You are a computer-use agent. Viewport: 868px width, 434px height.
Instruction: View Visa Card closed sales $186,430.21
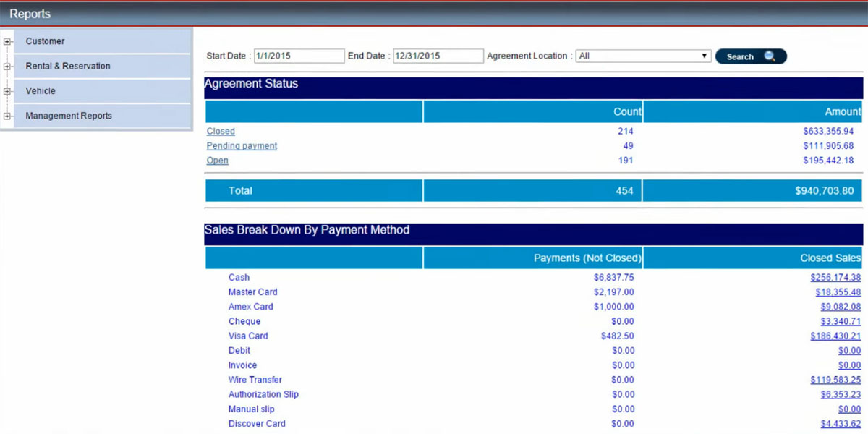(x=835, y=336)
